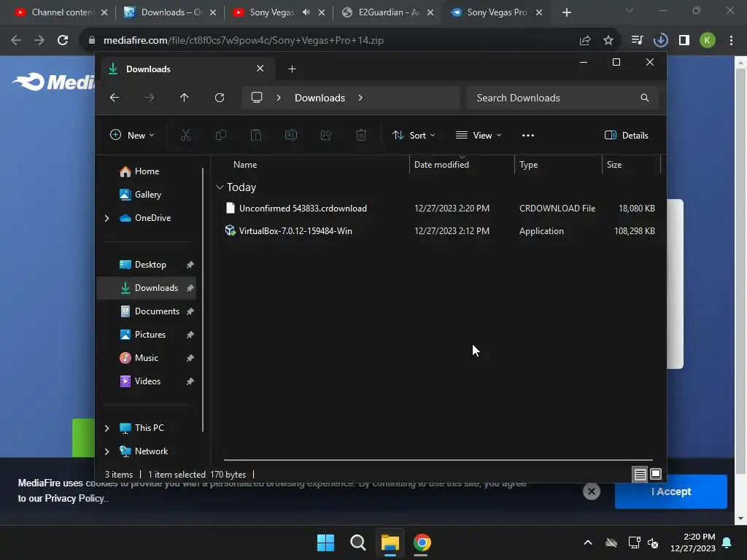This screenshot has height=560, width=747.
Task: Open Home in navigation pane
Action: pos(146,171)
